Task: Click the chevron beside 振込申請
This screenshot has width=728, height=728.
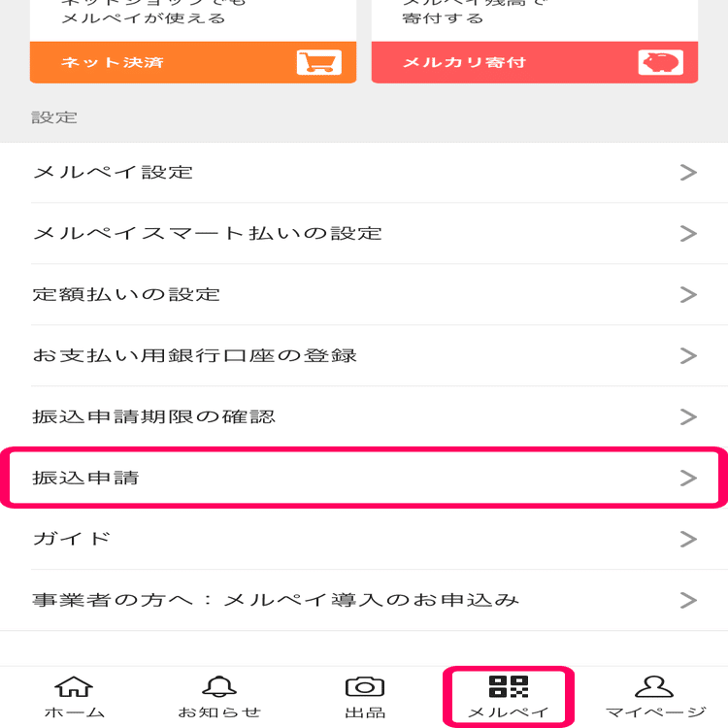Action: click(688, 478)
